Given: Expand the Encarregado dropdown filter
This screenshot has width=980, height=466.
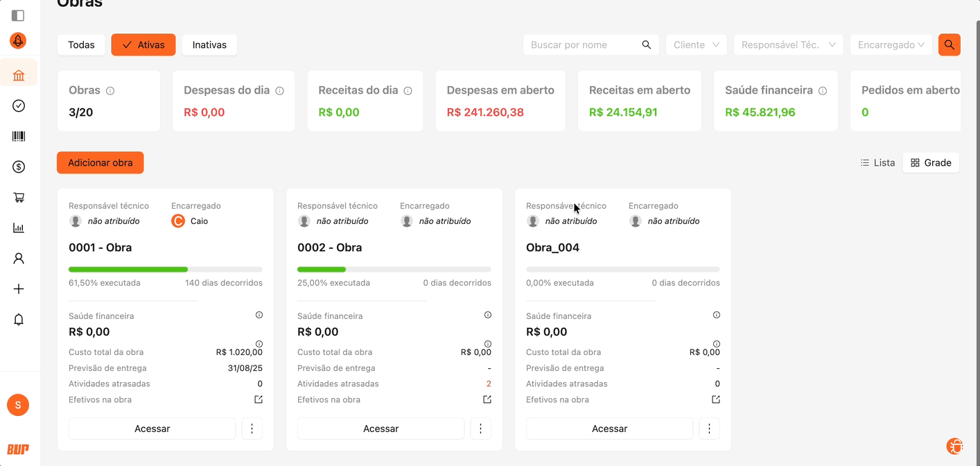Looking at the screenshot, I should click(891, 45).
